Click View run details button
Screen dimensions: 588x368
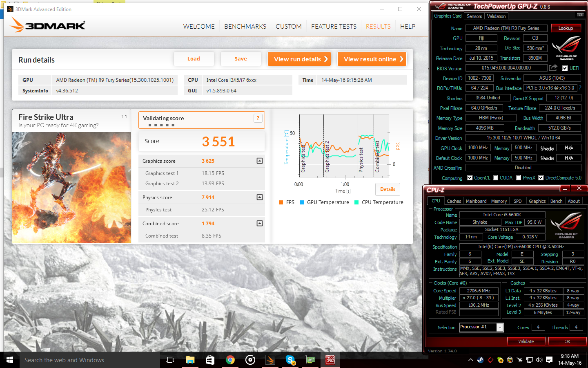299,59
